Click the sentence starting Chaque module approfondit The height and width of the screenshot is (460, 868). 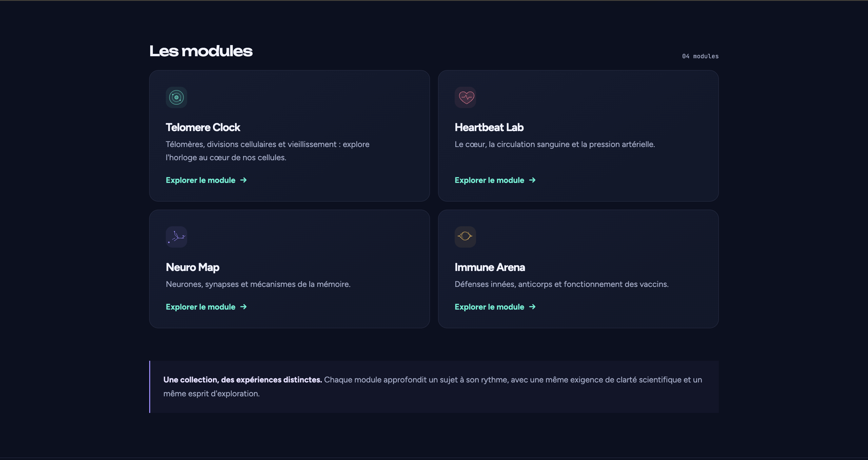433,387
